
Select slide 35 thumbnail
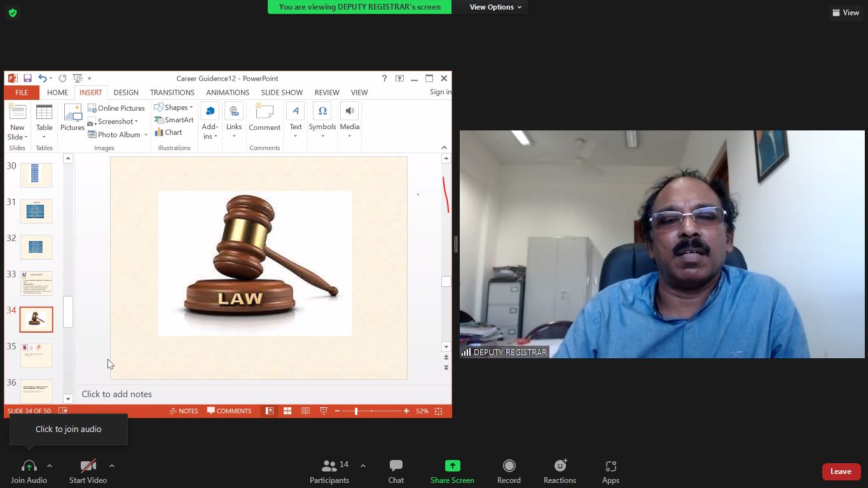coord(36,355)
